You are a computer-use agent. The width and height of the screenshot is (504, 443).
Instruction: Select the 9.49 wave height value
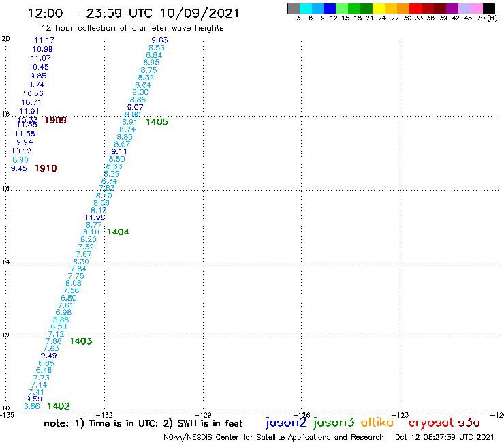point(49,356)
